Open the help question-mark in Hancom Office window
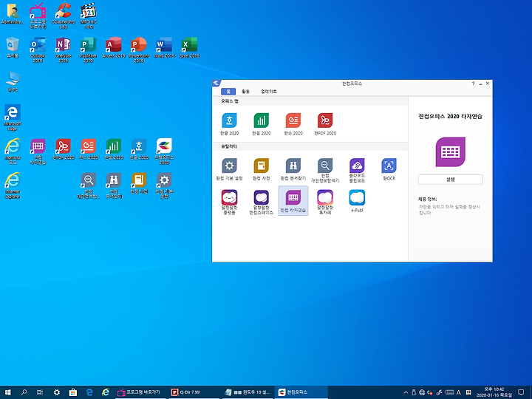This screenshot has height=399, width=532. tap(473, 83)
